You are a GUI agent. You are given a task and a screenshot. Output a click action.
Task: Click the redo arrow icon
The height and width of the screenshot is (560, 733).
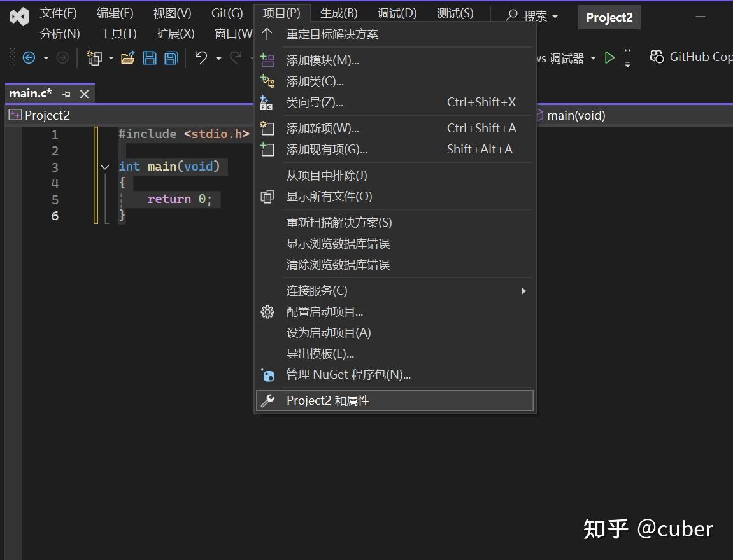click(x=236, y=57)
